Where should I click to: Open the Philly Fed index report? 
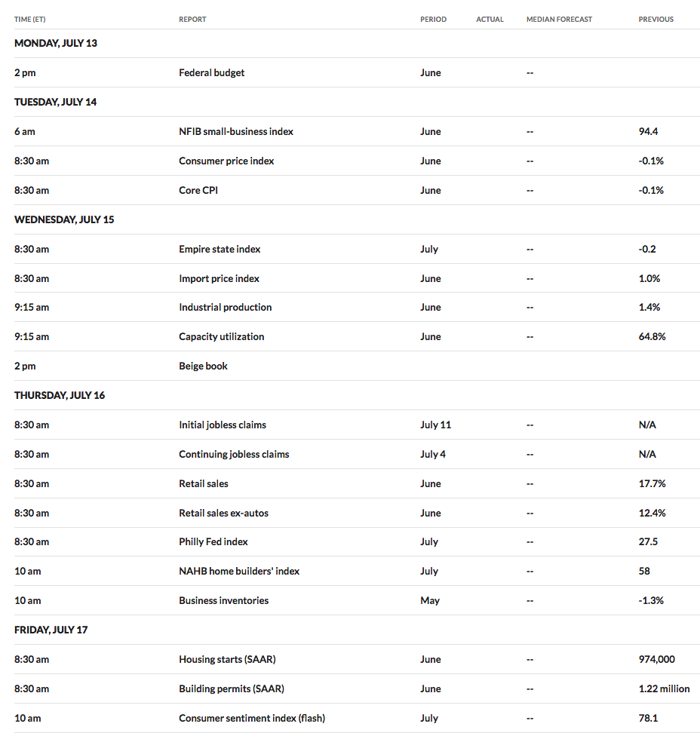[x=213, y=542]
